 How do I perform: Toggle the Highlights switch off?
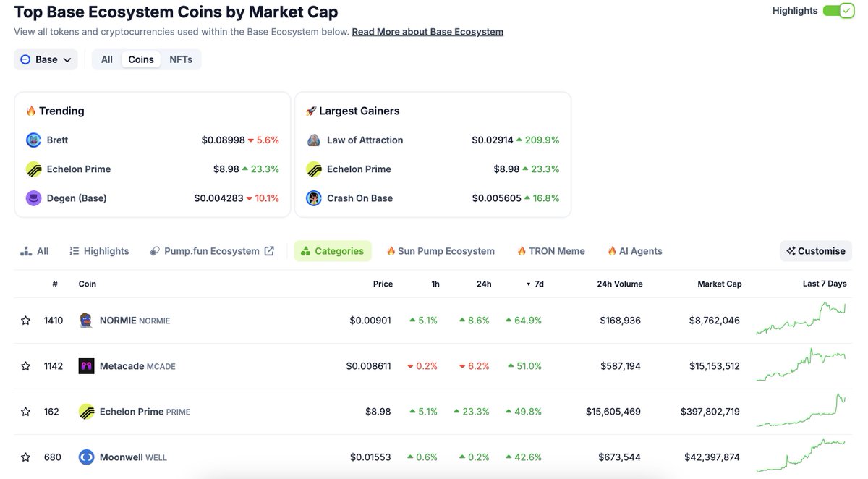[x=838, y=11]
